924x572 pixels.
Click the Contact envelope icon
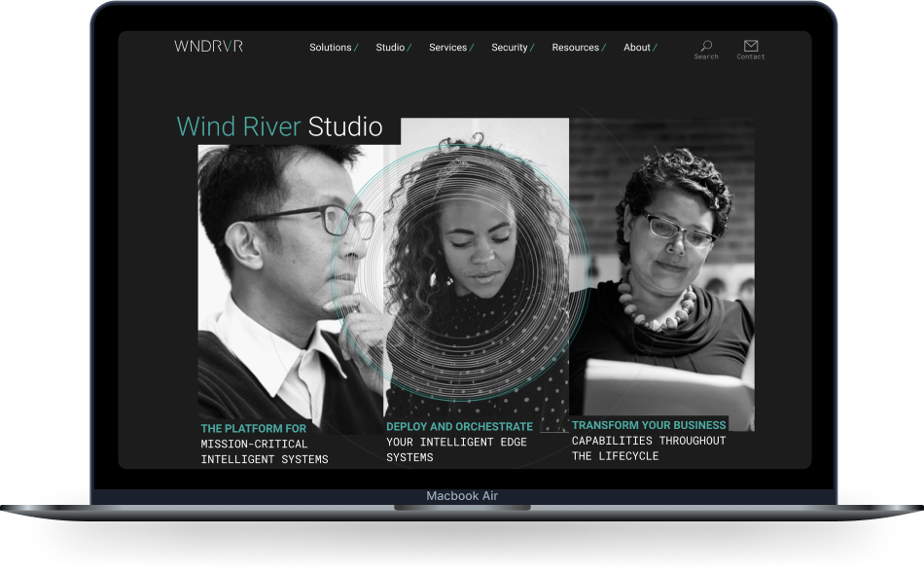coord(751,45)
